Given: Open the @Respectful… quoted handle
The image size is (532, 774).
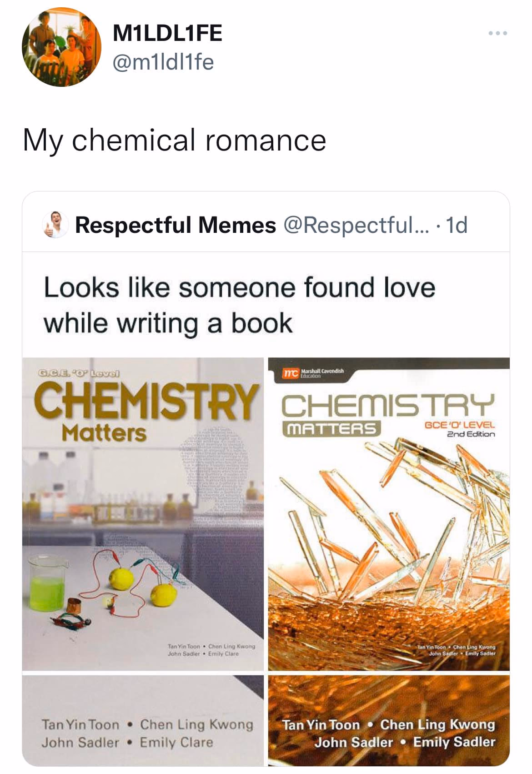Looking at the screenshot, I should coord(356,225).
